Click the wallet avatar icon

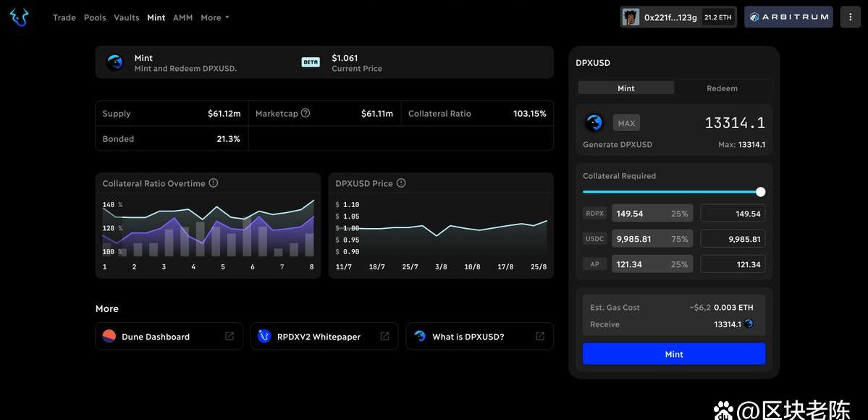(x=631, y=17)
